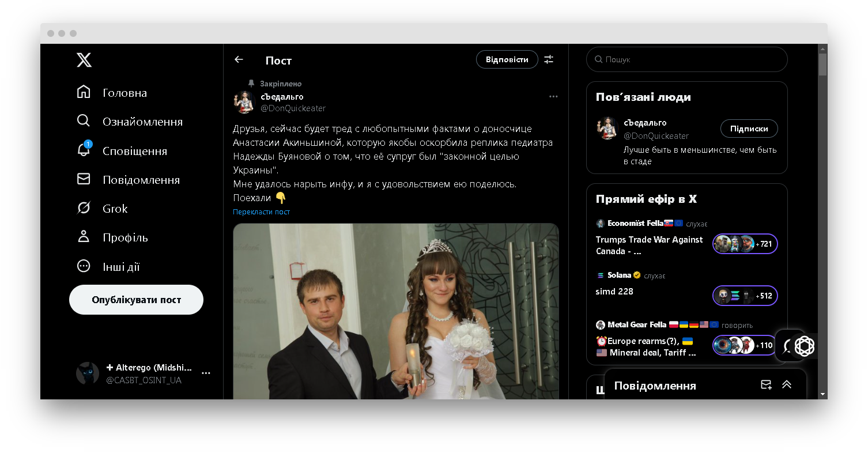Click new message compose icon

[x=766, y=385]
